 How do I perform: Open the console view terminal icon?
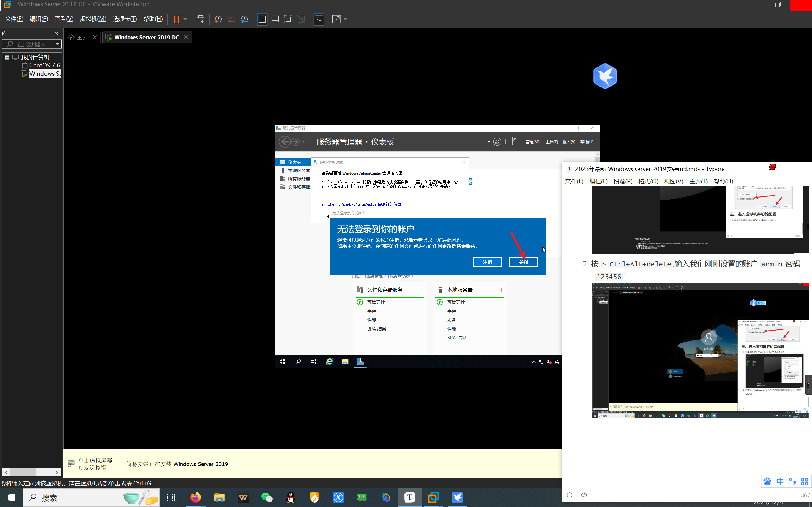[319, 19]
